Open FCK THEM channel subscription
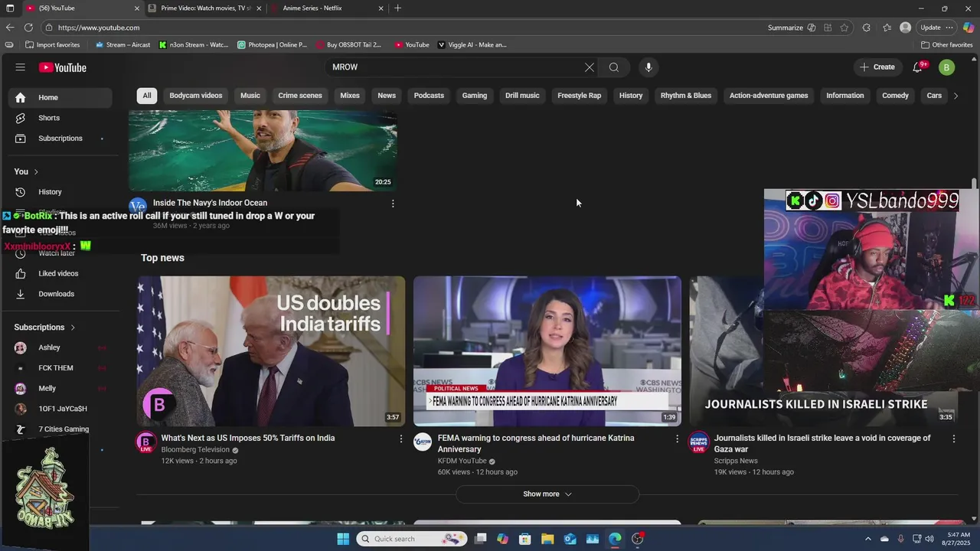 tap(60, 368)
